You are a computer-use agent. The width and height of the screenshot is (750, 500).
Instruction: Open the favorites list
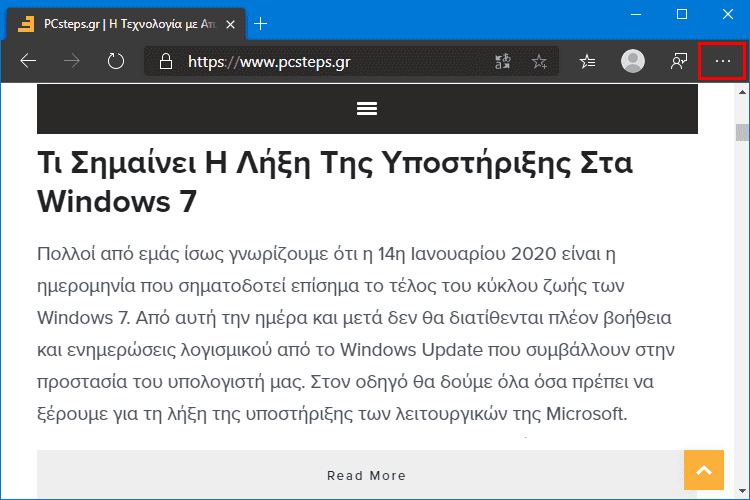587,61
